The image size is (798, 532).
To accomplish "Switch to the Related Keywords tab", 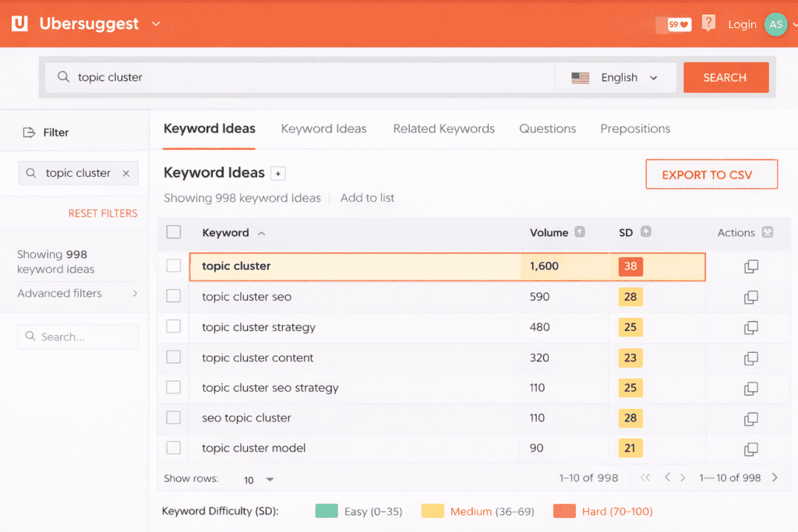I will 443,129.
